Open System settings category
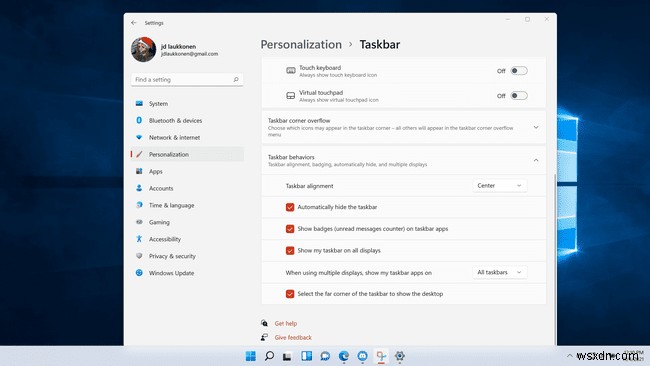650x366 pixels. tap(187, 104)
